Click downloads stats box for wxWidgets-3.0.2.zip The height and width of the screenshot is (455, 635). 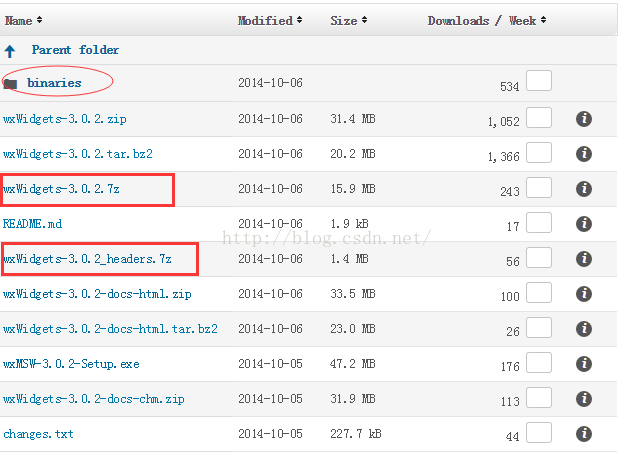click(539, 117)
